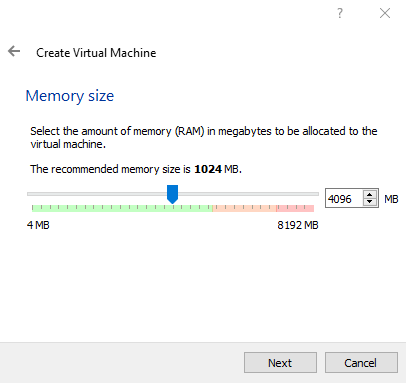This screenshot has width=406, height=383.
Task: Focus the 4096 memory value field
Action: (344, 198)
